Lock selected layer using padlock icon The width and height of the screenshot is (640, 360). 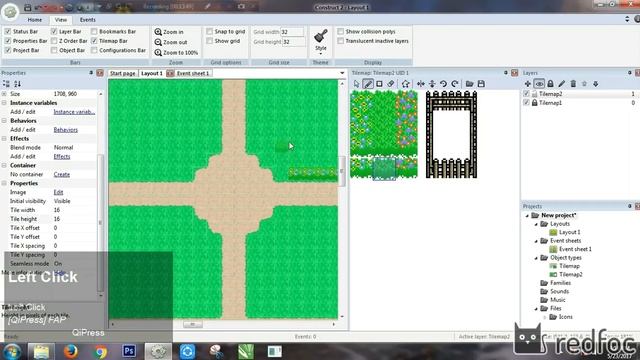pyautogui.click(x=550, y=84)
